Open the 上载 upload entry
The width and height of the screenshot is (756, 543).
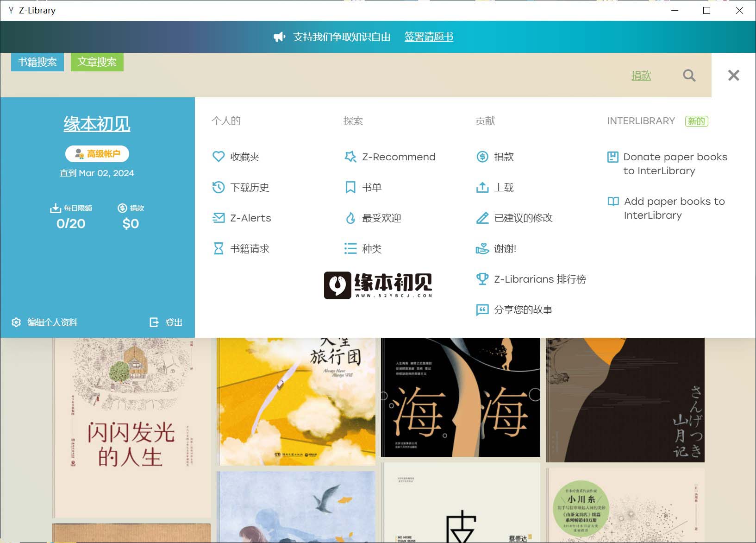pos(495,187)
